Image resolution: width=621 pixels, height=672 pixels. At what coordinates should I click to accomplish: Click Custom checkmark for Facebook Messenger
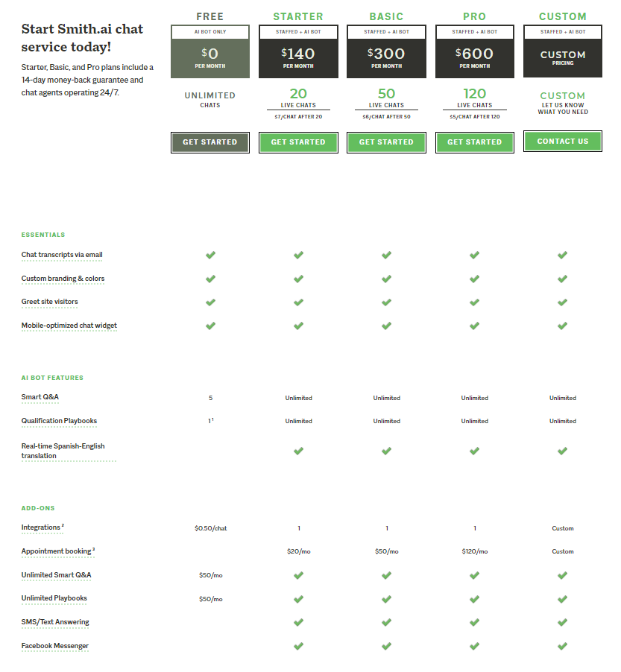tap(563, 646)
